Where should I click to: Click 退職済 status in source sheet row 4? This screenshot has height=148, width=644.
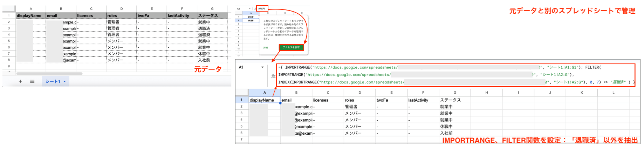[212, 35]
